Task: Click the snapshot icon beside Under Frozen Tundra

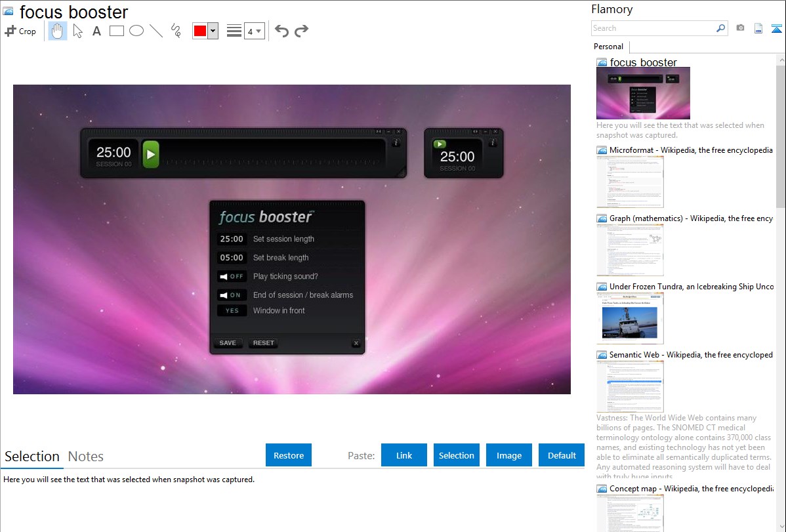Action: pyautogui.click(x=602, y=287)
